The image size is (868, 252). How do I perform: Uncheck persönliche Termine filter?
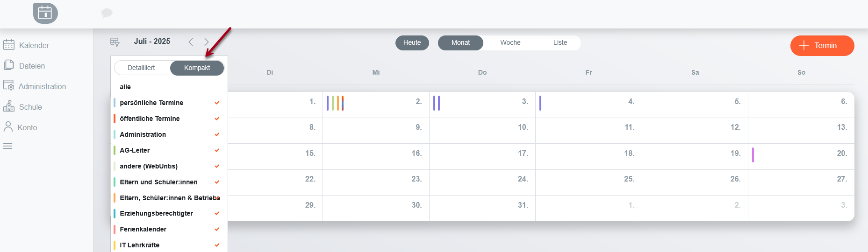point(217,103)
